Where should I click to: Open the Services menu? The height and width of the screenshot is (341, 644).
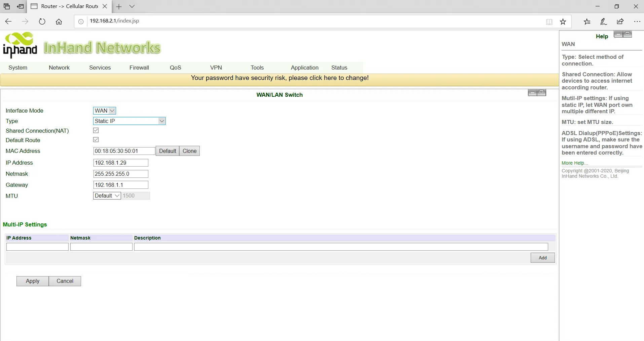(x=100, y=68)
